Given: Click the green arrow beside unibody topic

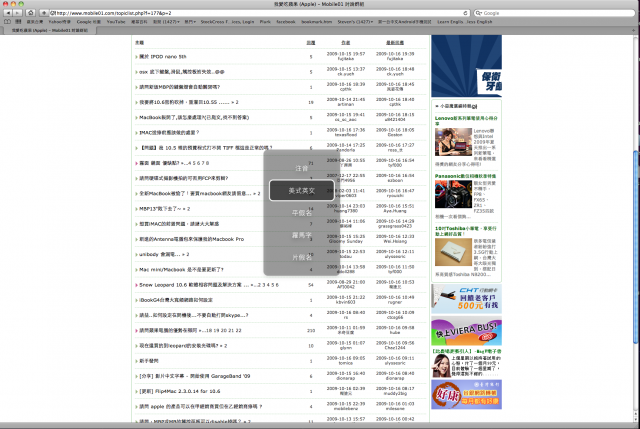Looking at the screenshot, I should pyautogui.click(x=136, y=254).
